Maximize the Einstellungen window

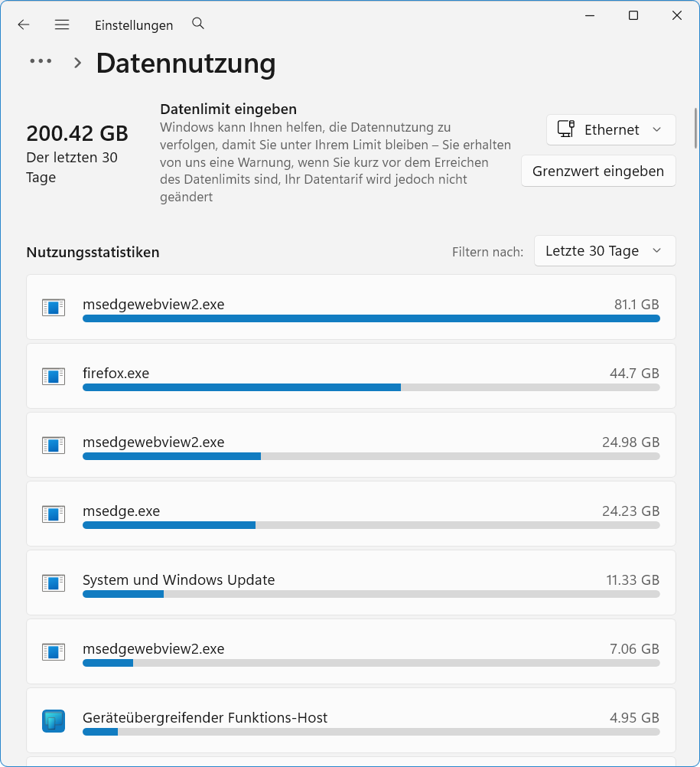633,15
